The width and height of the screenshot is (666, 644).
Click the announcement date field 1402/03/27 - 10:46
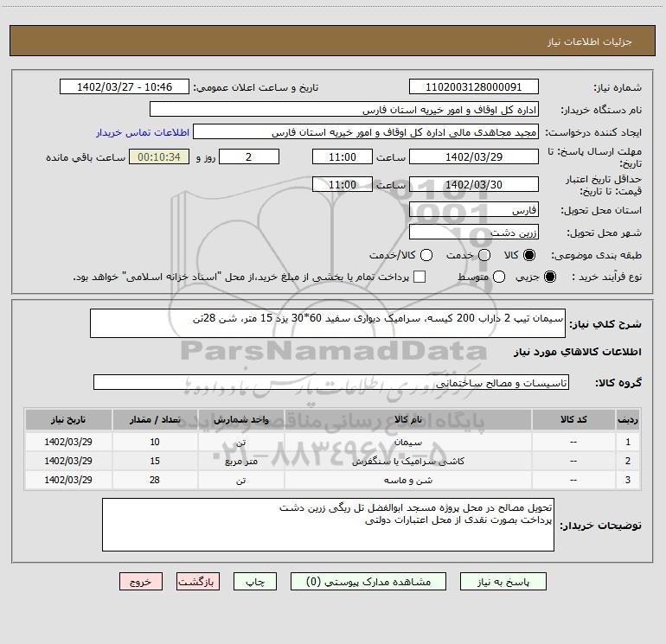[125, 87]
